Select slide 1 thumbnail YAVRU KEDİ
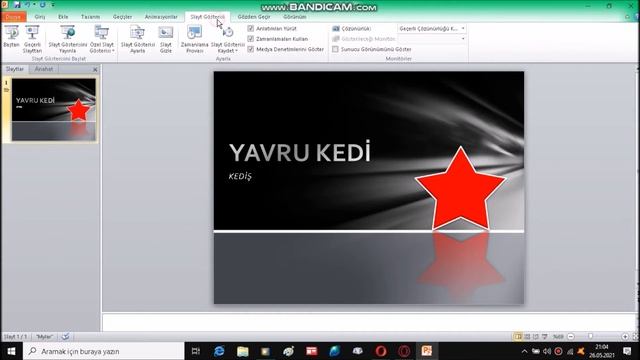640x360 pixels. tap(53, 110)
